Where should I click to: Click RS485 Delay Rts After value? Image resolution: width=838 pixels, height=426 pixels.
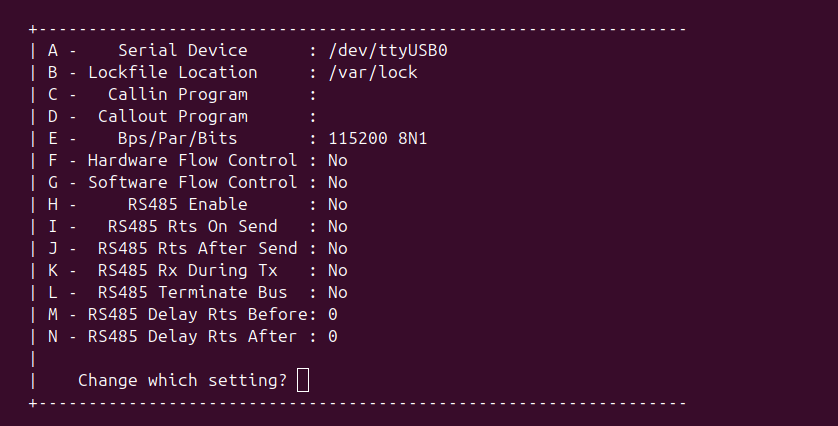click(332, 336)
